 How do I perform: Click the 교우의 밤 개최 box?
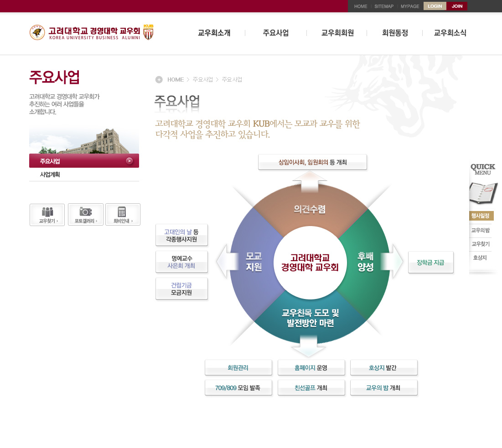383,387
